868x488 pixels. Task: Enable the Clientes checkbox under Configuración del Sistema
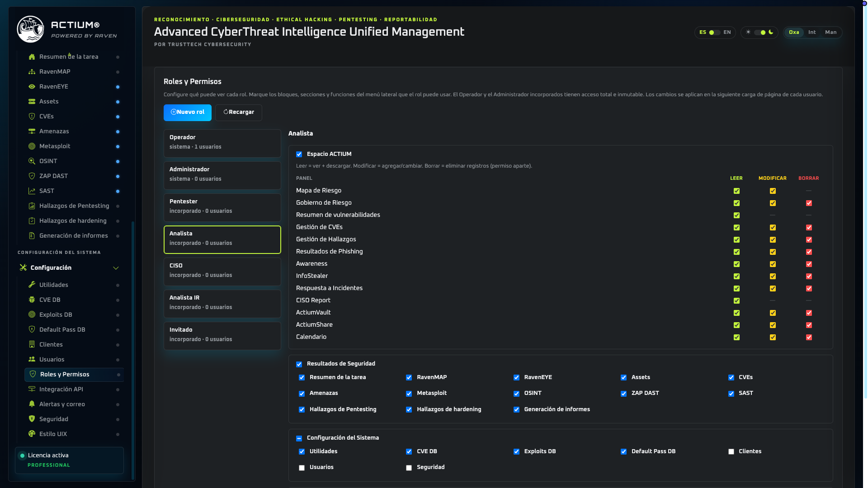point(731,452)
